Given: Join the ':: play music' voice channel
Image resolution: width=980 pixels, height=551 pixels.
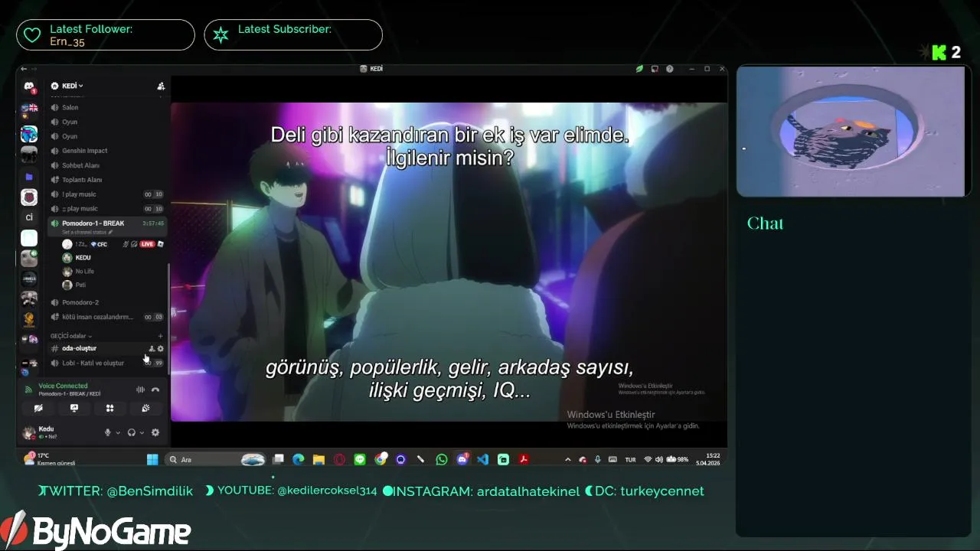Looking at the screenshot, I should (x=106, y=208).
